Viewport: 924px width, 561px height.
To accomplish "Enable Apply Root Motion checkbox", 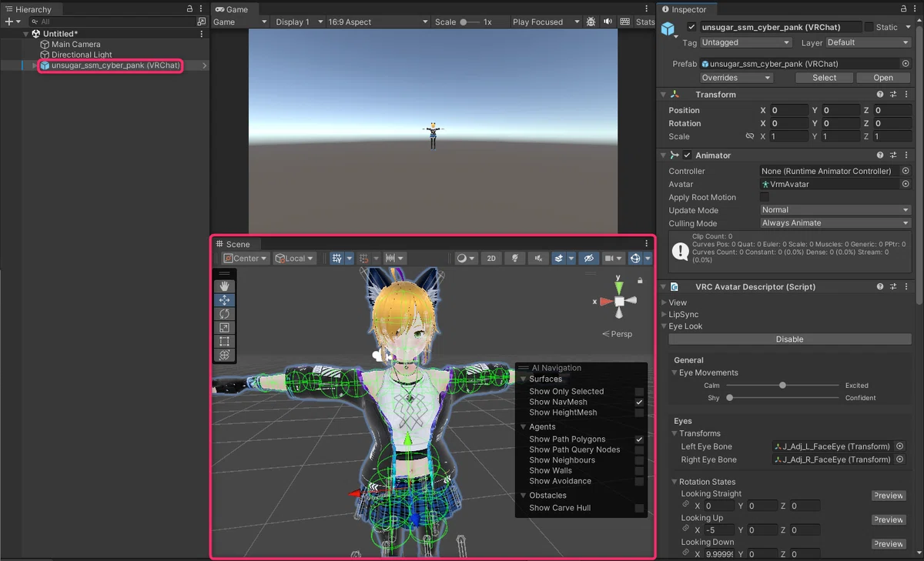I will click(x=765, y=198).
